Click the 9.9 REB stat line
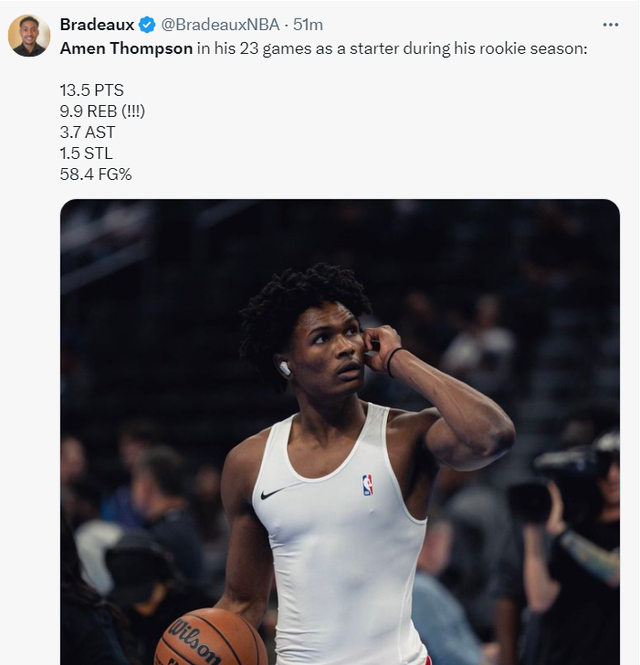640x665 pixels. (102, 111)
